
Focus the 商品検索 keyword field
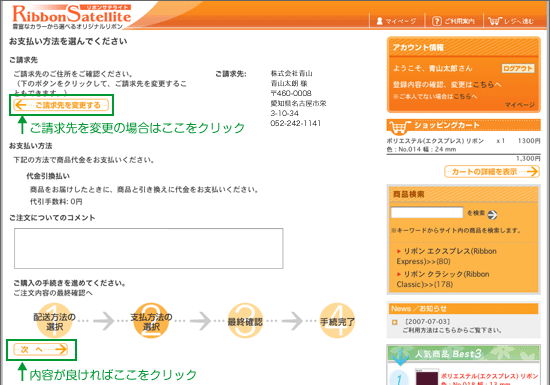pos(427,212)
